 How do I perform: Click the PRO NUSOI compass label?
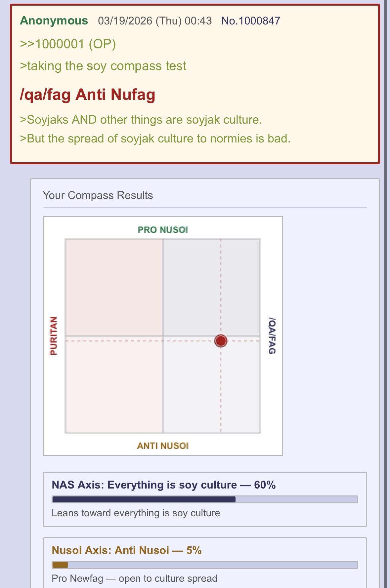(x=162, y=229)
